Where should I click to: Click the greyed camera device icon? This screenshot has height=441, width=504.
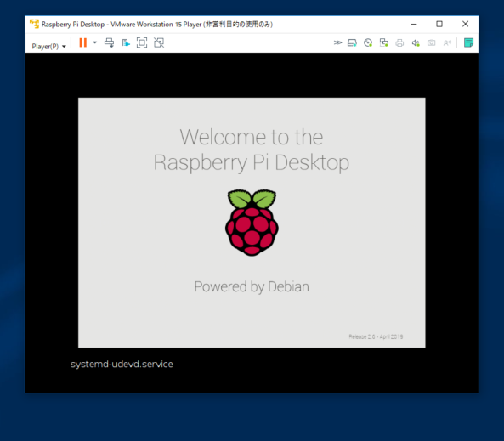click(x=432, y=42)
